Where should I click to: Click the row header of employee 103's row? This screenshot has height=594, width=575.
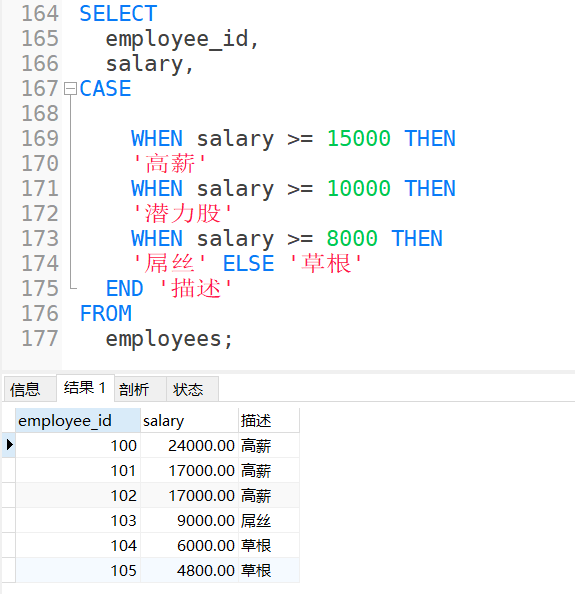click(9, 521)
